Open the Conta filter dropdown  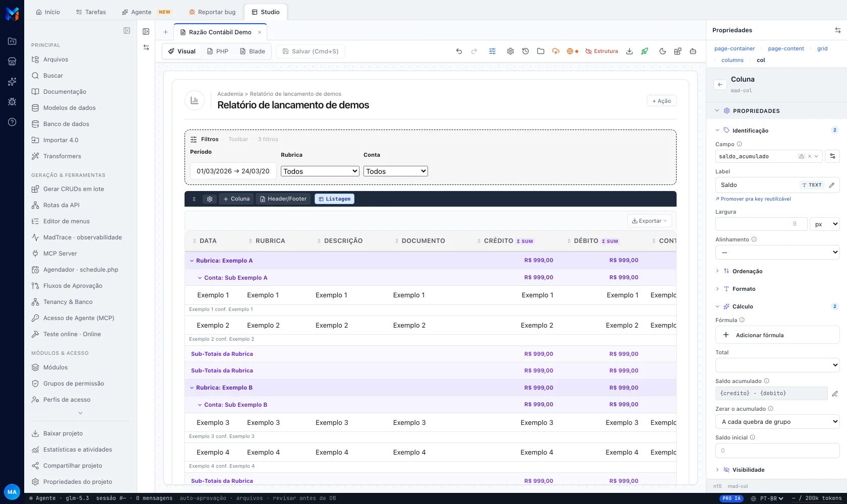tap(396, 171)
